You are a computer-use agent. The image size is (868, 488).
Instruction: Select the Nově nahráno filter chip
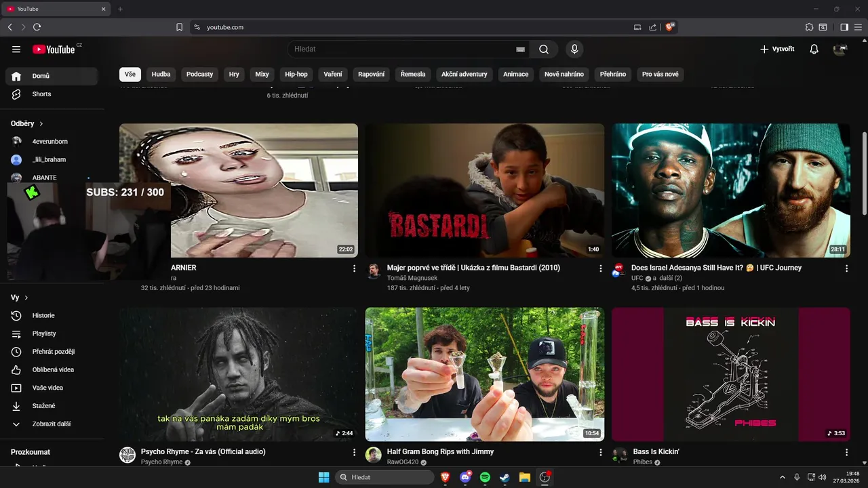[x=564, y=74]
